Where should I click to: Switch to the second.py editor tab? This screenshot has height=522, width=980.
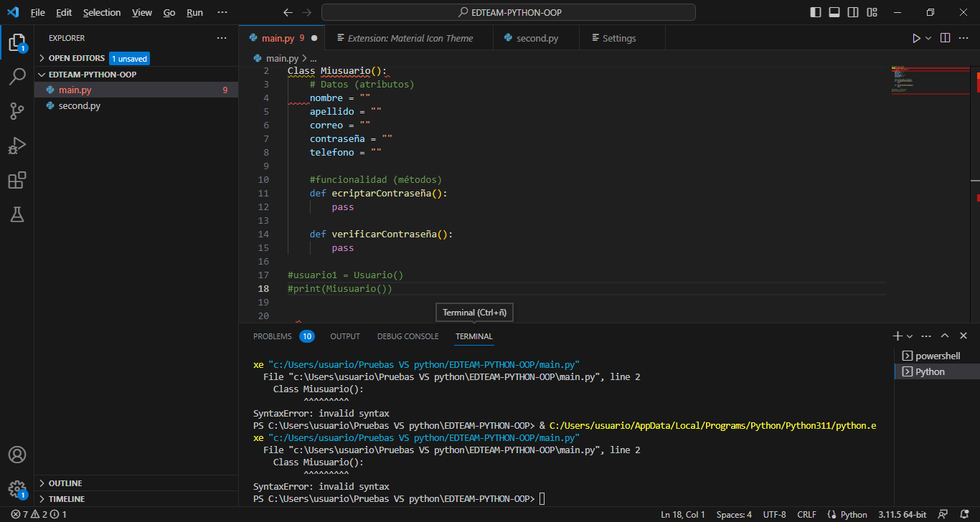click(x=537, y=38)
